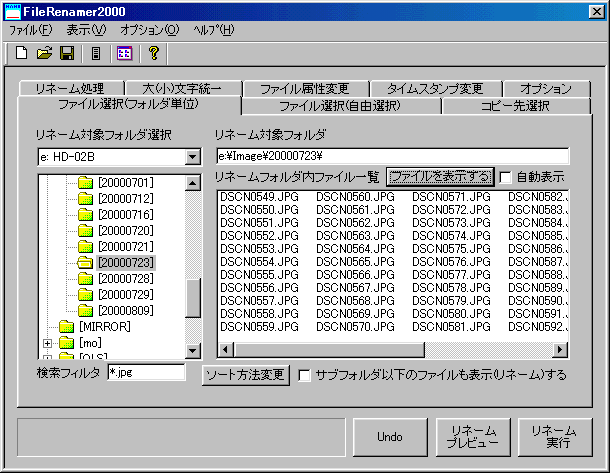This screenshot has height=473, width=610.
Task: Click file list horizontal scrollbar right arrow
Action: coord(560,349)
